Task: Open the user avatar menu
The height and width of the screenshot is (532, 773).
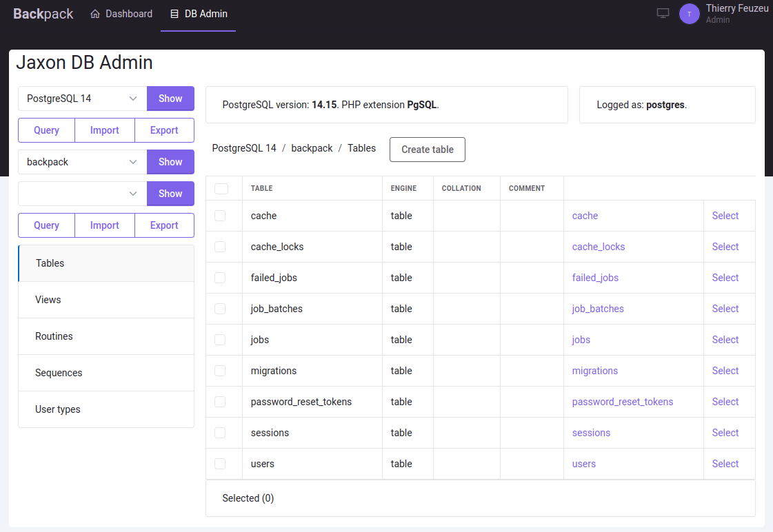Action: 689,14
